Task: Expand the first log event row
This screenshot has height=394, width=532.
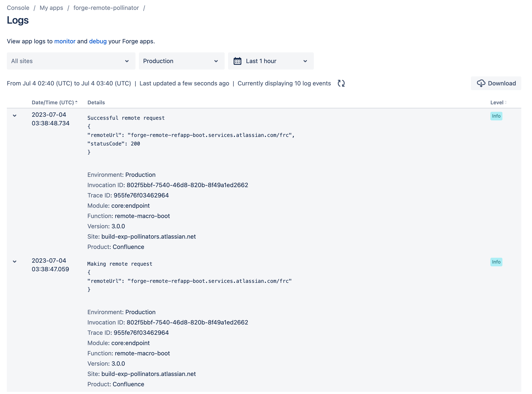Action: (14, 116)
